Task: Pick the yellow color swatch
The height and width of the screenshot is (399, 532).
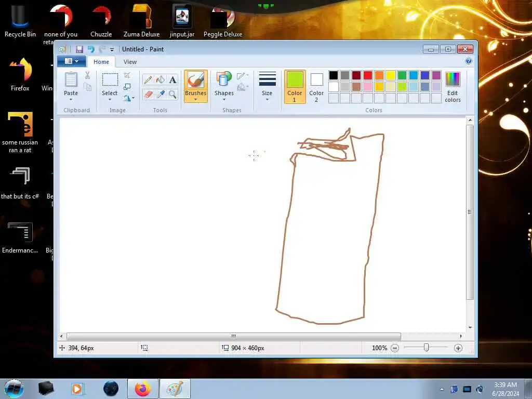Action: pos(391,75)
